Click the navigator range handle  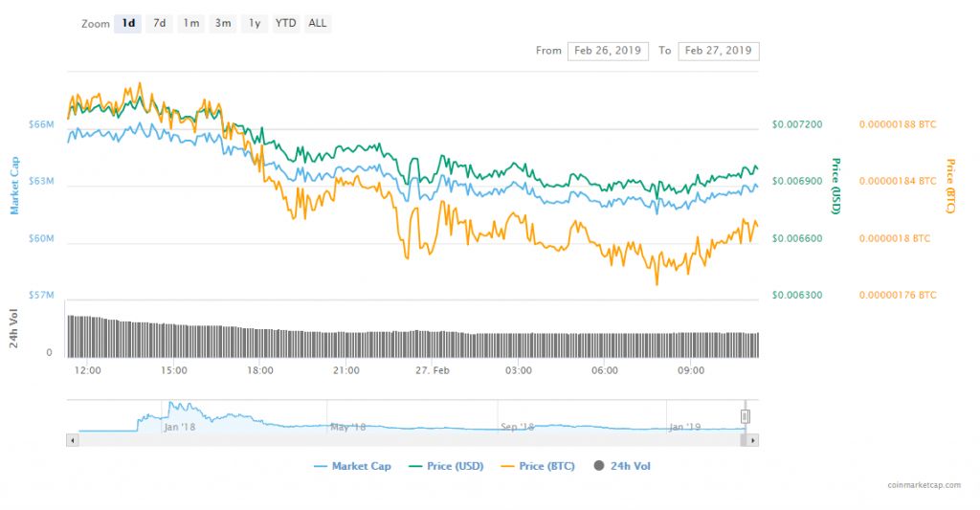[746, 416]
